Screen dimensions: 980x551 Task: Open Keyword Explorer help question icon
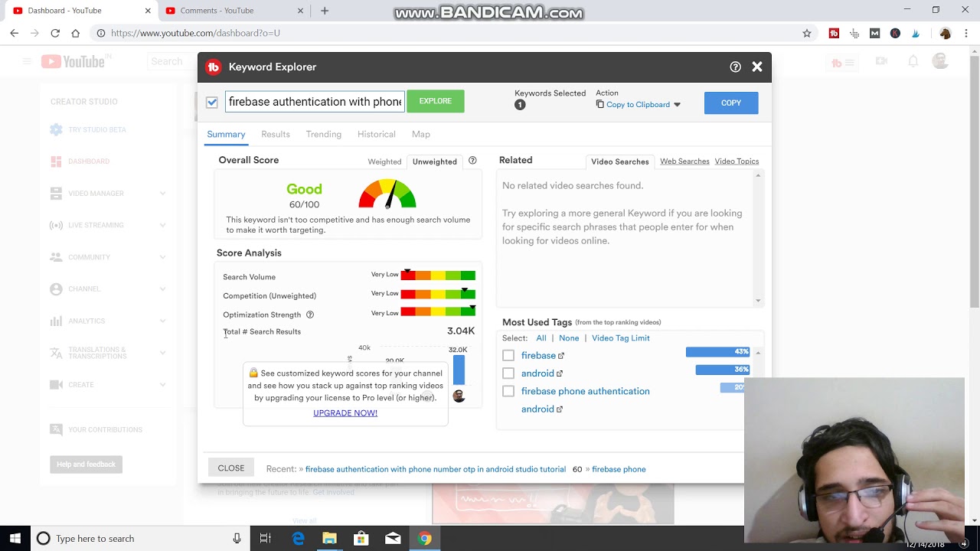[x=735, y=67]
